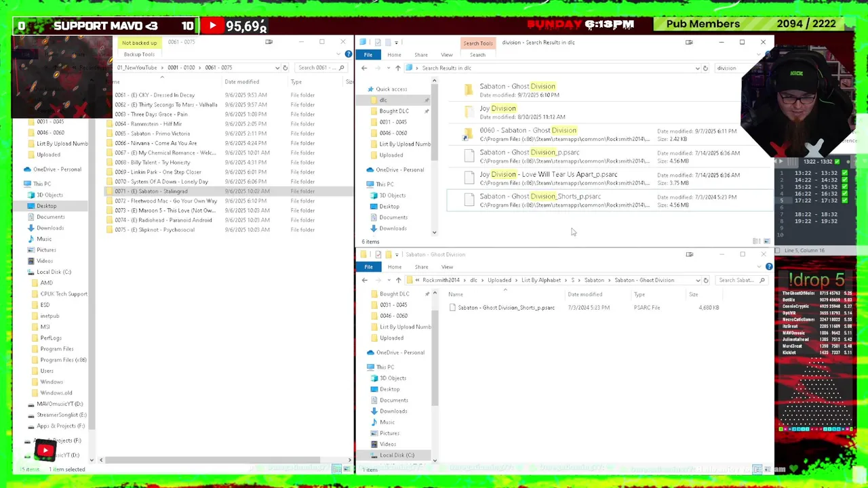868x488 pixels.
Task: Open help icon in 0061 - 0075 window
Action: click(349, 54)
